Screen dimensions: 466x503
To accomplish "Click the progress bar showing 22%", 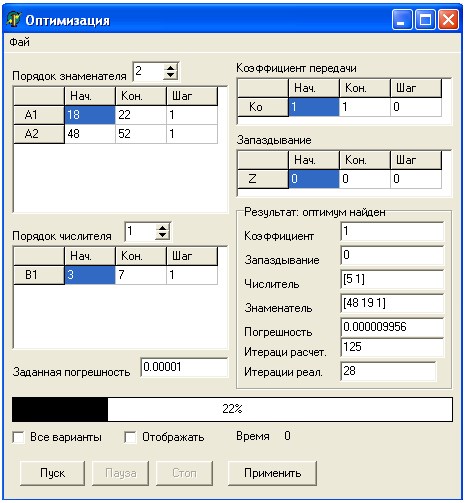I will pyautogui.click(x=232, y=409).
